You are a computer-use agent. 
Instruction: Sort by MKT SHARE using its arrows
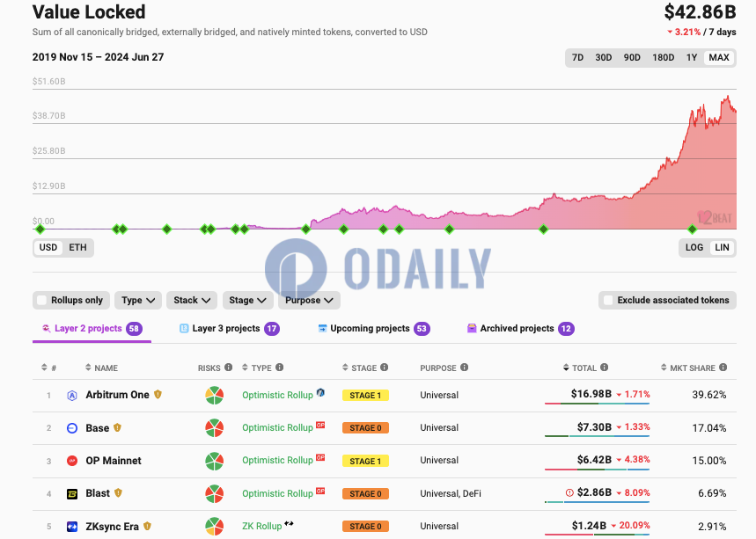click(x=664, y=368)
